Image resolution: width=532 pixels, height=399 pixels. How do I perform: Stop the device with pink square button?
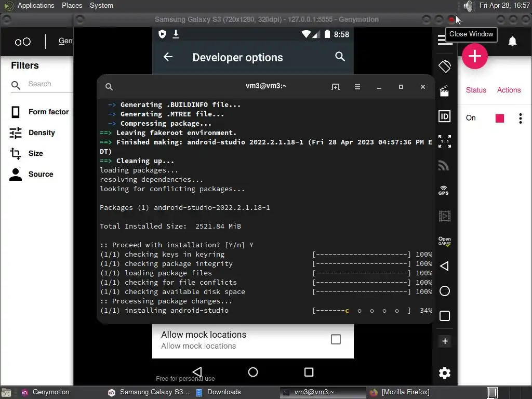point(499,118)
